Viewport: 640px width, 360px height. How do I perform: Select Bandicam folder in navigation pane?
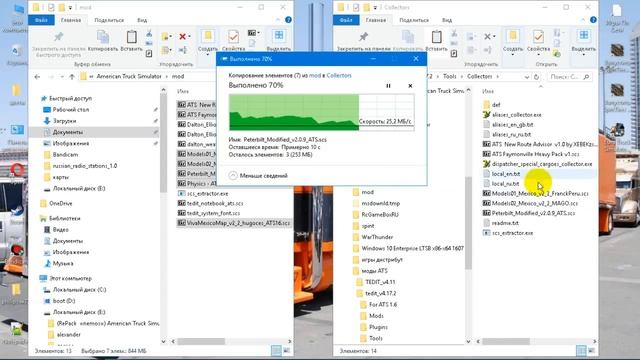click(65, 155)
